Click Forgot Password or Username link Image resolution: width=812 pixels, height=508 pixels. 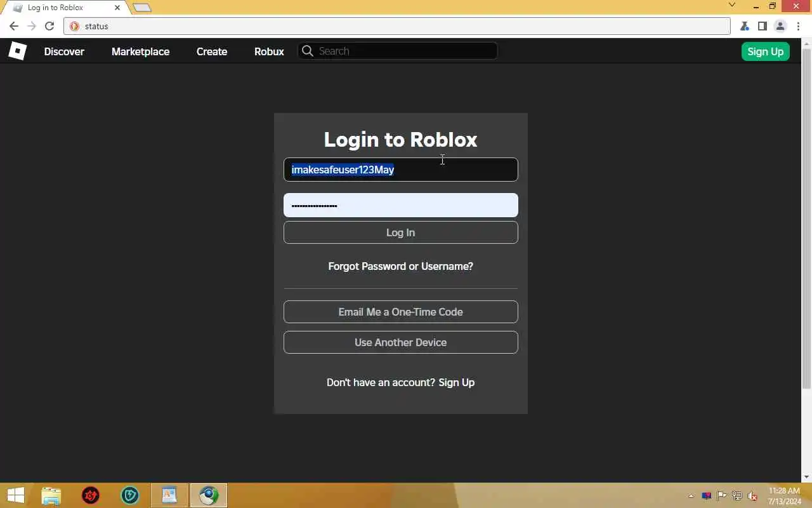400,266
